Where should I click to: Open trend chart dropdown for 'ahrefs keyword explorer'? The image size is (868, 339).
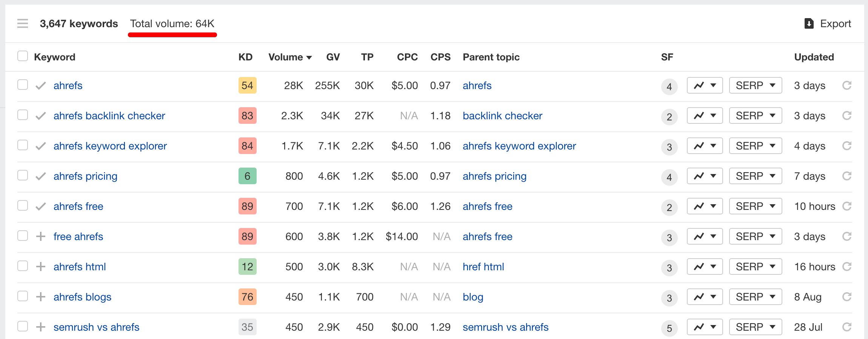coord(705,146)
